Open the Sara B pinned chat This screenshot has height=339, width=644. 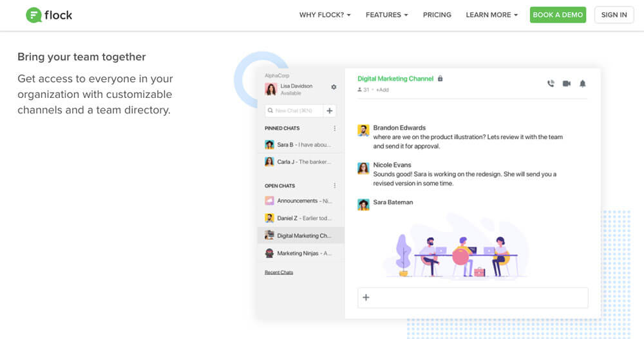tap(301, 144)
